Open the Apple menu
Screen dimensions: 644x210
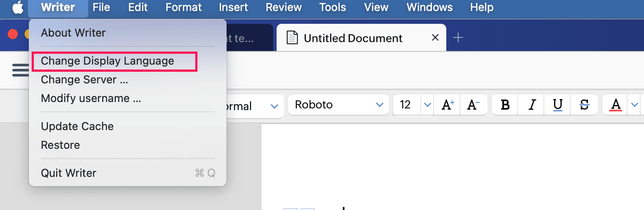pyautogui.click(x=18, y=7)
